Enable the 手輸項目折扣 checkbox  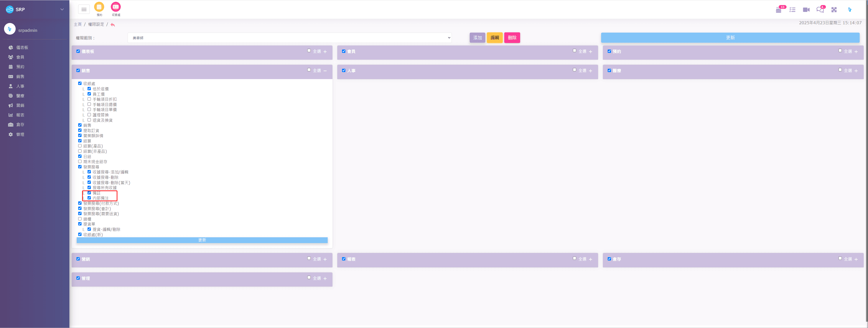(89, 99)
